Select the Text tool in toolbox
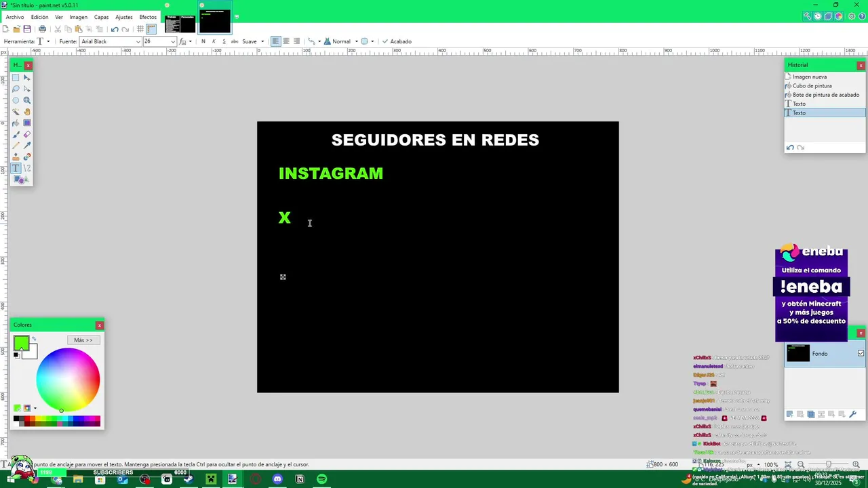The image size is (868, 488). (x=16, y=168)
